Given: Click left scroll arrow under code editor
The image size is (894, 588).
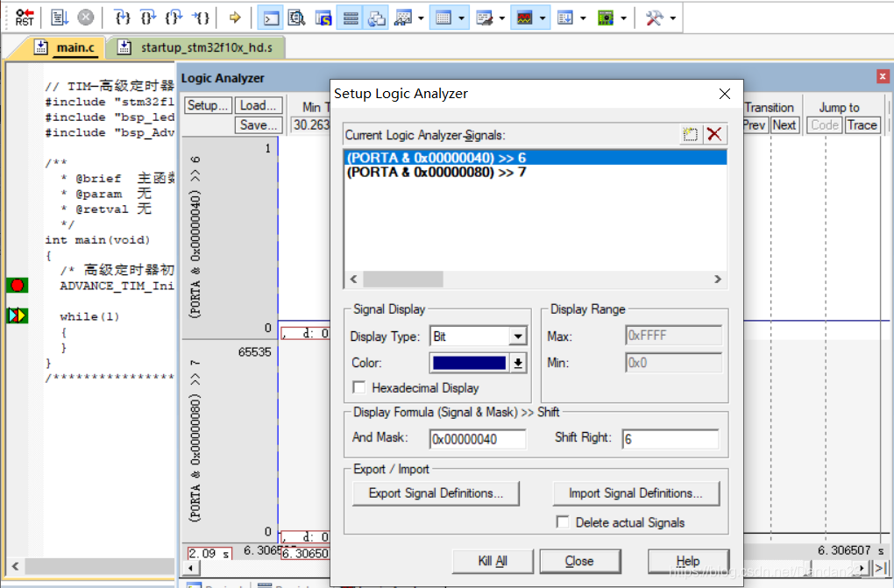Looking at the screenshot, I should (x=16, y=566).
